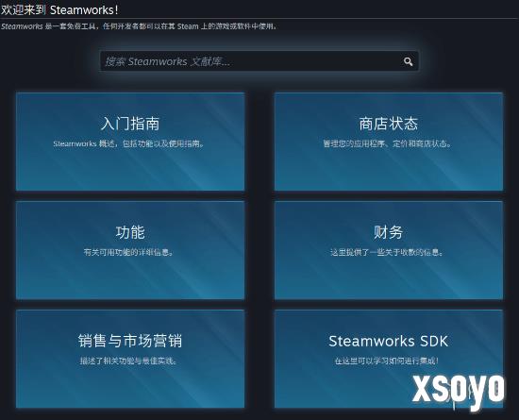519x420 pixels.
Task: Focus the Steamworks 文献库 search field
Action: 259,61
